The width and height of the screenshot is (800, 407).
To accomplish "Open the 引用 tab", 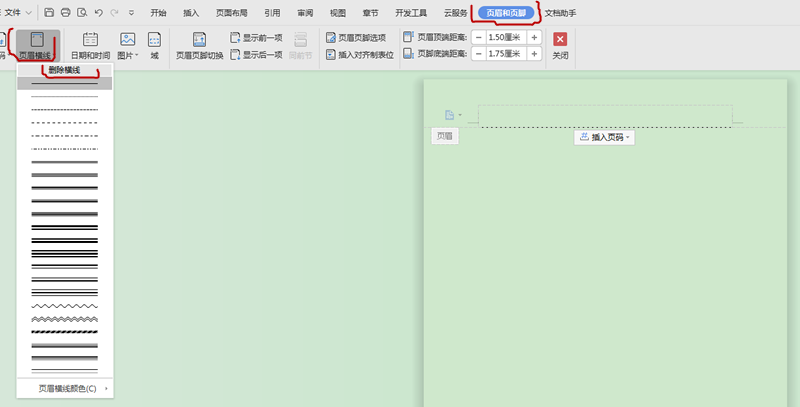I will tap(272, 13).
